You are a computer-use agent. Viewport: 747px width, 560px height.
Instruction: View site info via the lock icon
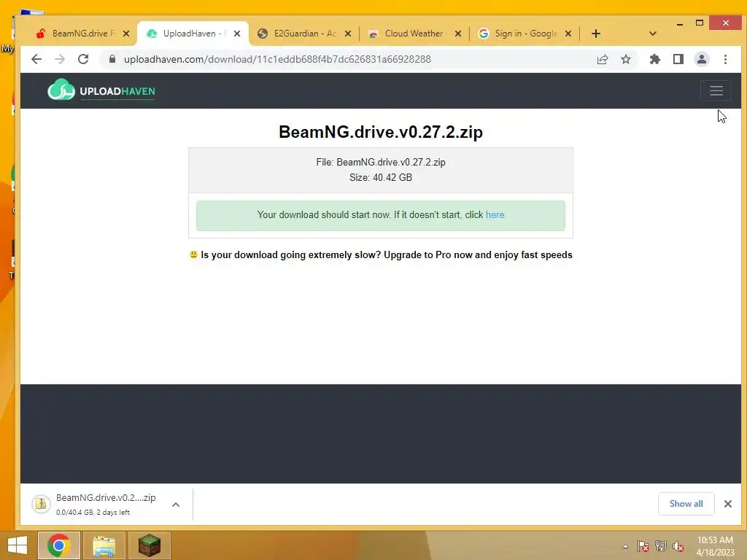click(112, 59)
